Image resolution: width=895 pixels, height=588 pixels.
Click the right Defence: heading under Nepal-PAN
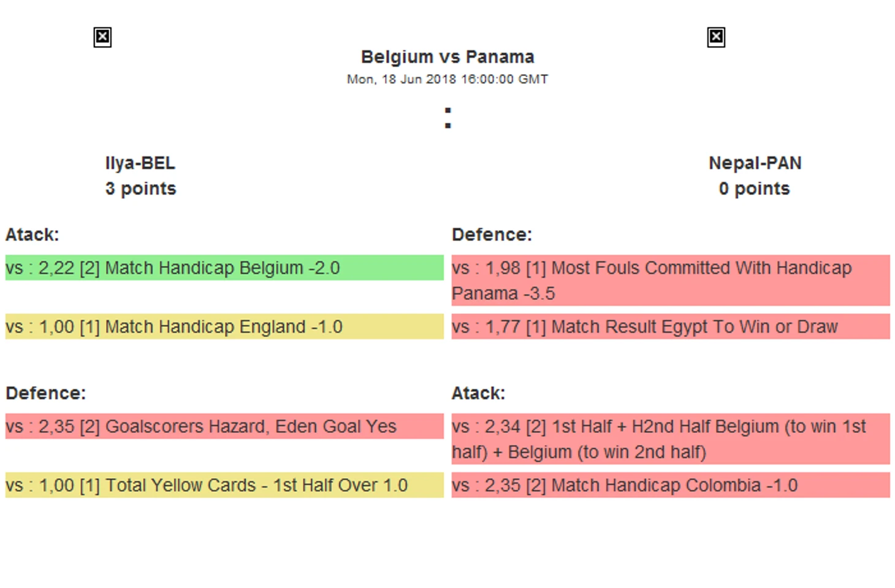tap(492, 235)
